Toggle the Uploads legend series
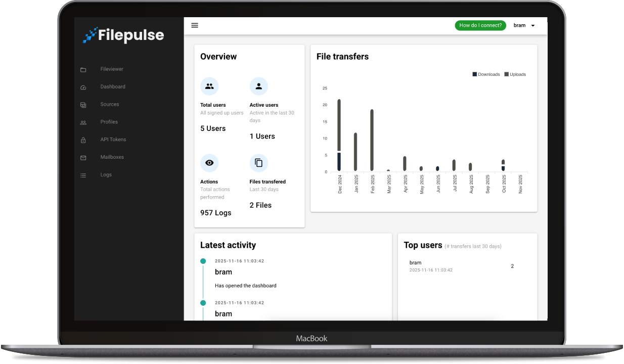Screen dimensions: 624x364 click(515, 74)
